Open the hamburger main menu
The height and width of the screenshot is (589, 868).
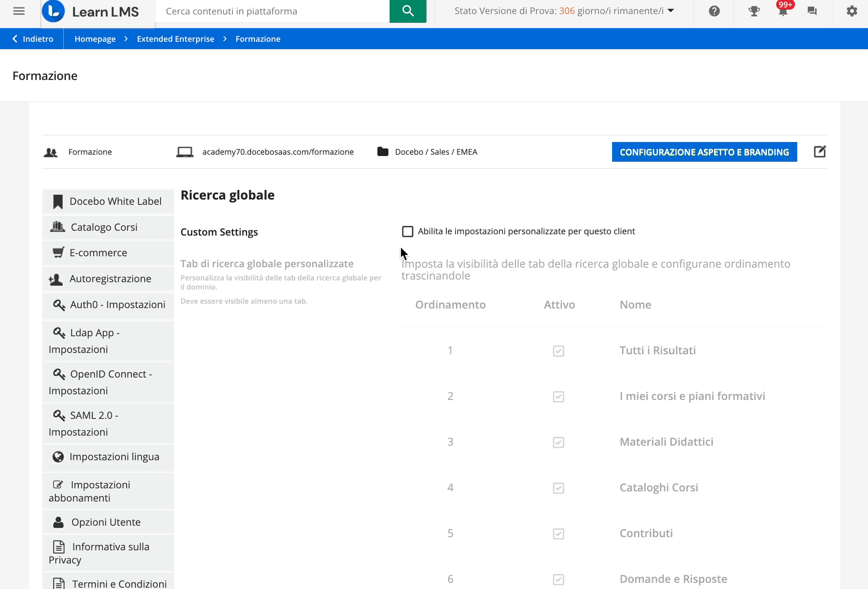click(x=19, y=11)
